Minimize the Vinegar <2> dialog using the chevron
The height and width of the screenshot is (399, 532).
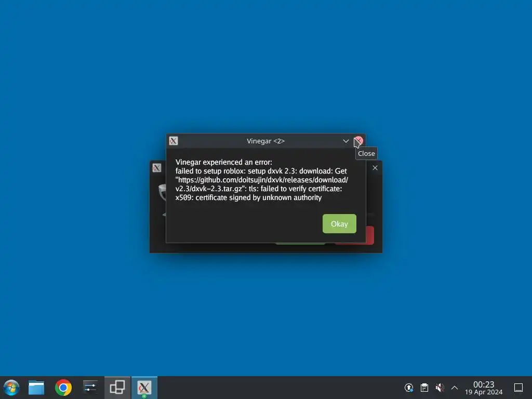345,141
